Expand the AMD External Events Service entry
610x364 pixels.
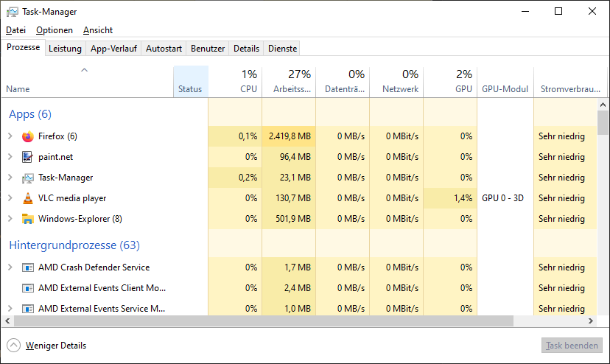[10, 309]
